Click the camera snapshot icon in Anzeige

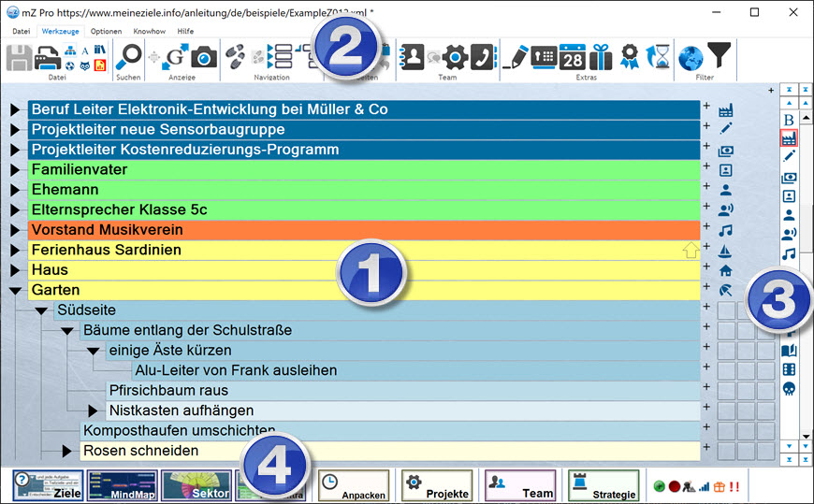coord(204,57)
